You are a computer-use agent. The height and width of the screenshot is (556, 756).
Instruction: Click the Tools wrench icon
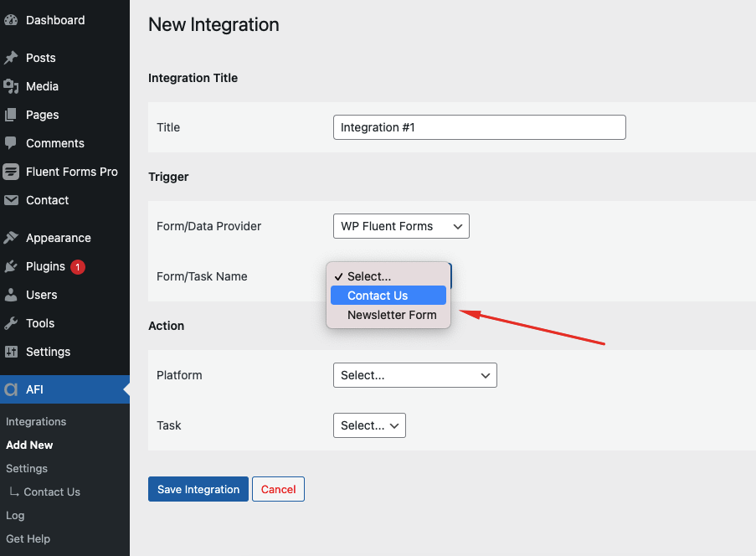tap(11, 323)
